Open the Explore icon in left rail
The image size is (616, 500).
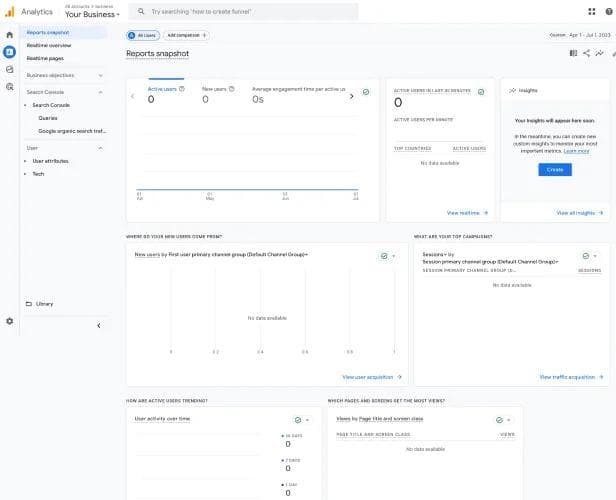pyautogui.click(x=9, y=69)
